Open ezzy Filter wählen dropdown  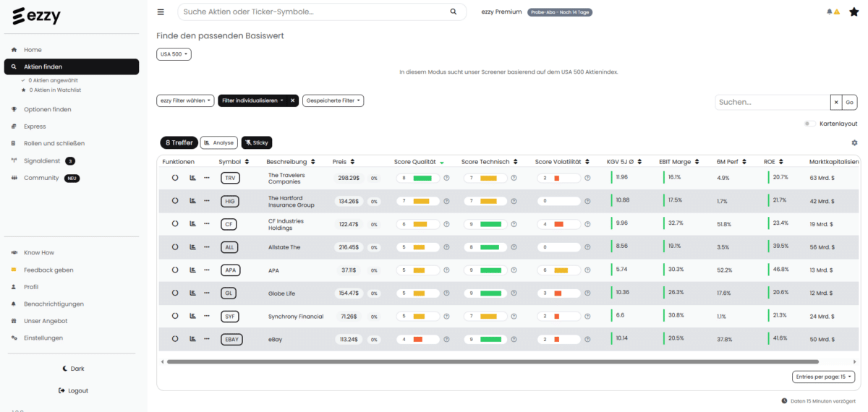pos(185,100)
